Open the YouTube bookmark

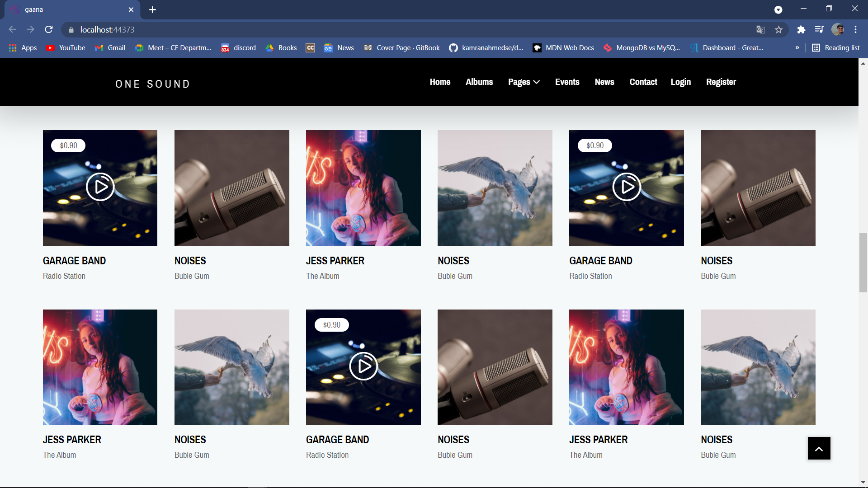pos(66,48)
